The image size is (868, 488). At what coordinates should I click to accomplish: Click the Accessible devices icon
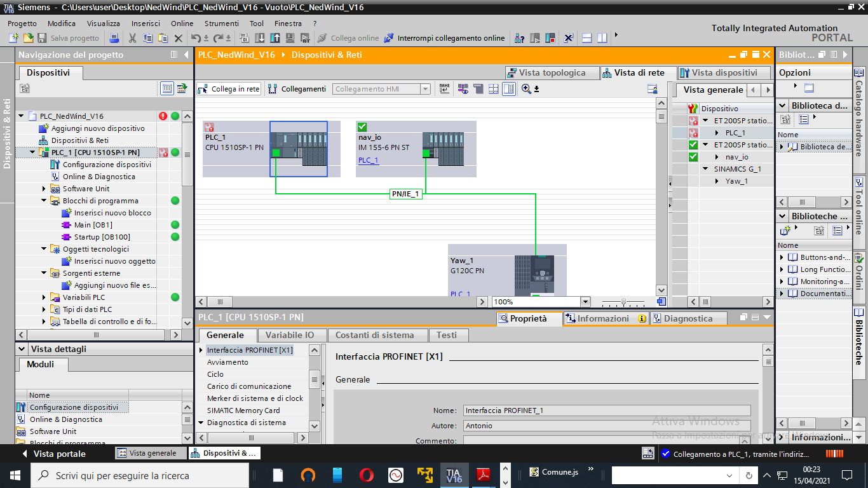(x=519, y=38)
